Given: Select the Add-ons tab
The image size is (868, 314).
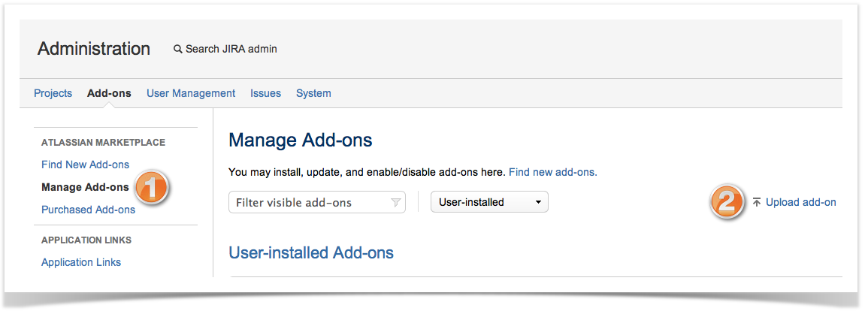Looking at the screenshot, I should tap(109, 93).
